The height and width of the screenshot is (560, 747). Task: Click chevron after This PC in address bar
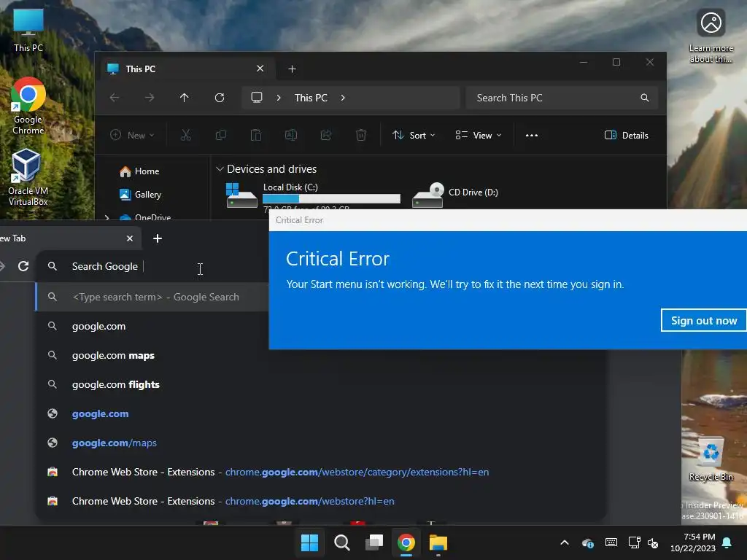(x=343, y=98)
